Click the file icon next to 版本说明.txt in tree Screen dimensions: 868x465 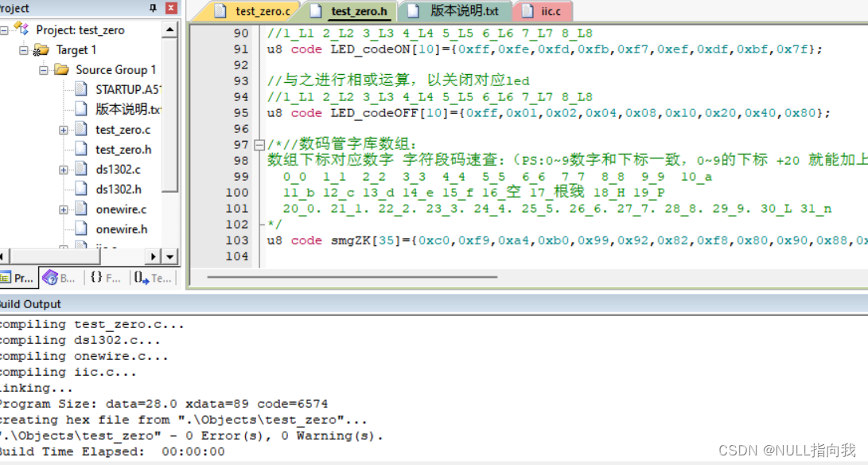pyautogui.click(x=79, y=109)
